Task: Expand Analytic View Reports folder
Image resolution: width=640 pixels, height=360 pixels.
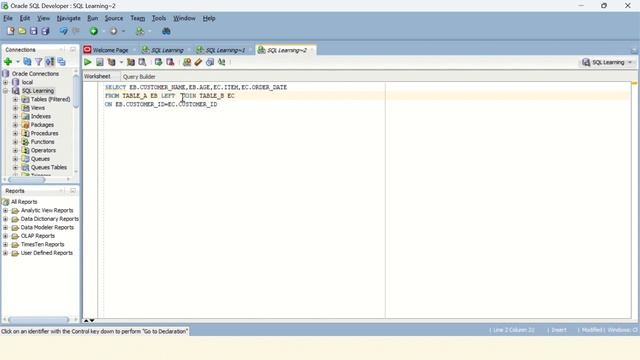Action: click(x=6, y=211)
